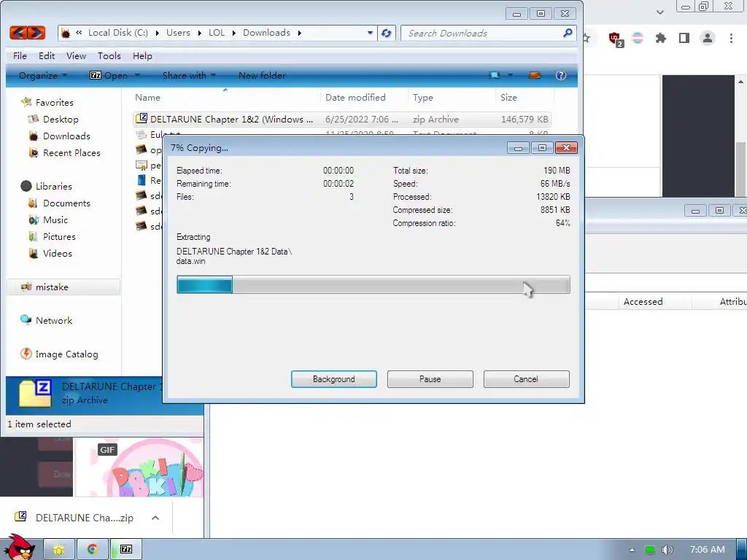747x560 pixels.
Task: Cancel the extraction
Action: 527,379
